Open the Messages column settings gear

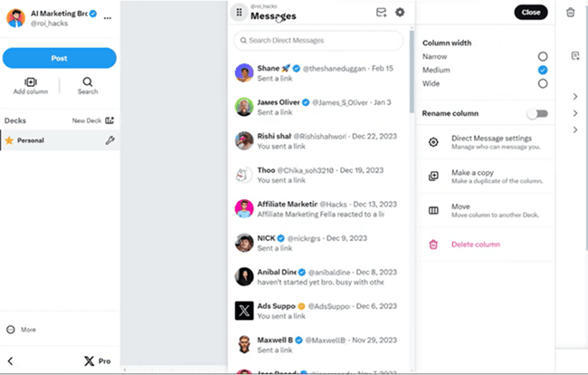pos(400,13)
